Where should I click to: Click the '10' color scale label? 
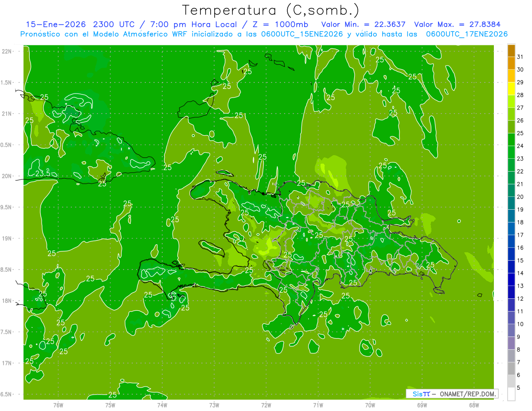pyautogui.click(x=520, y=324)
